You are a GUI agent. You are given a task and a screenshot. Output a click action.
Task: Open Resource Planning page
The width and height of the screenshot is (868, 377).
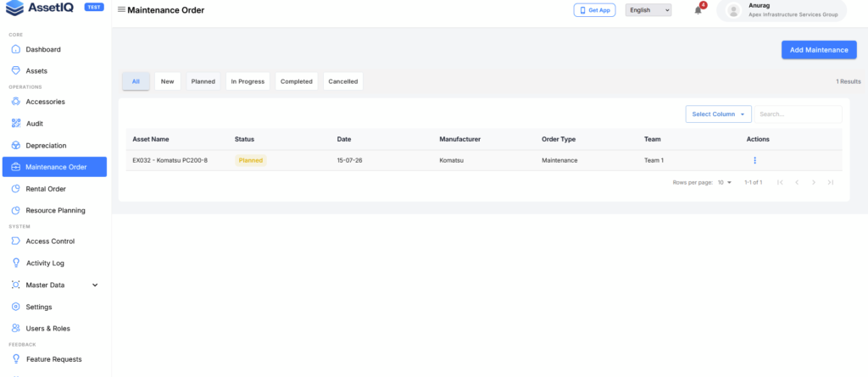[x=55, y=210]
